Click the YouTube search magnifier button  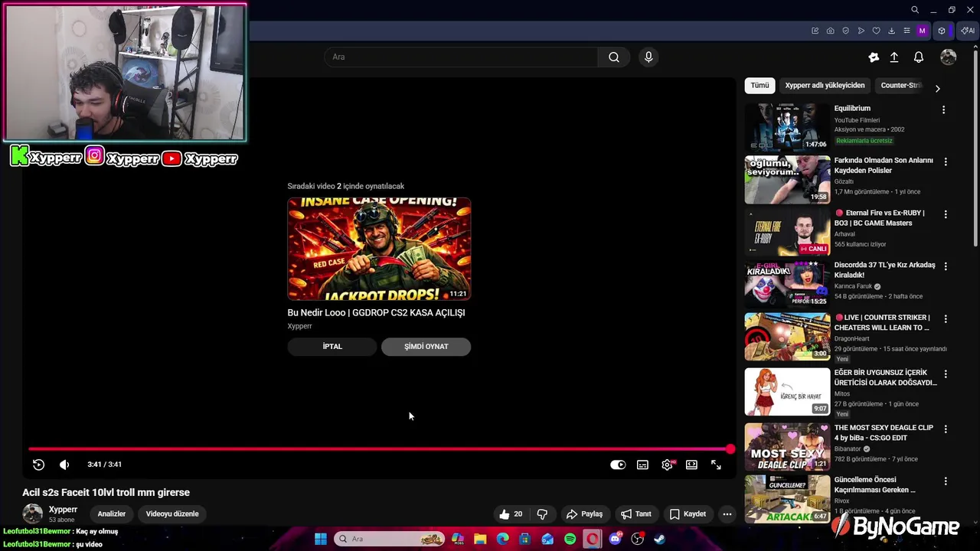pyautogui.click(x=614, y=57)
